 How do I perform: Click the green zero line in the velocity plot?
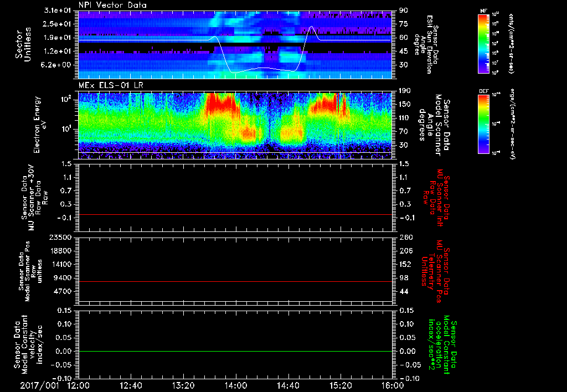click(235, 351)
